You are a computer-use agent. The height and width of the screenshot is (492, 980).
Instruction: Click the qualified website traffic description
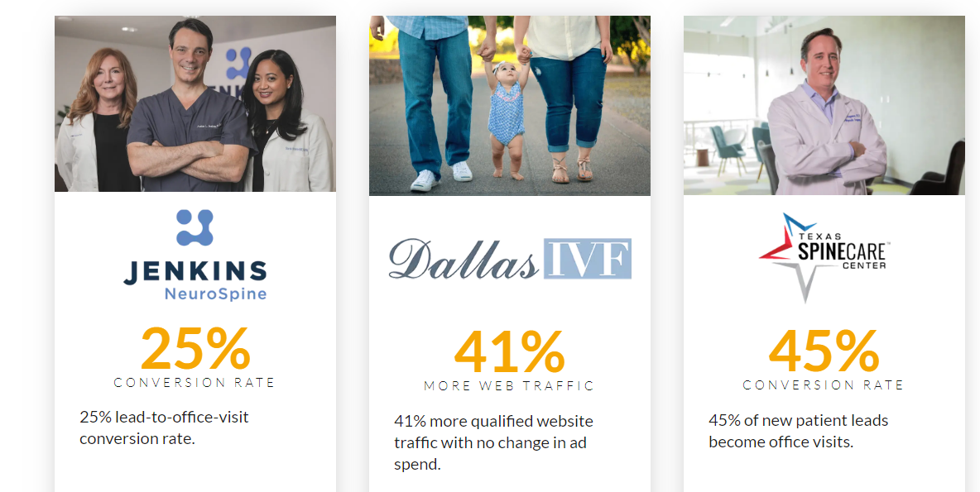(494, 442)
